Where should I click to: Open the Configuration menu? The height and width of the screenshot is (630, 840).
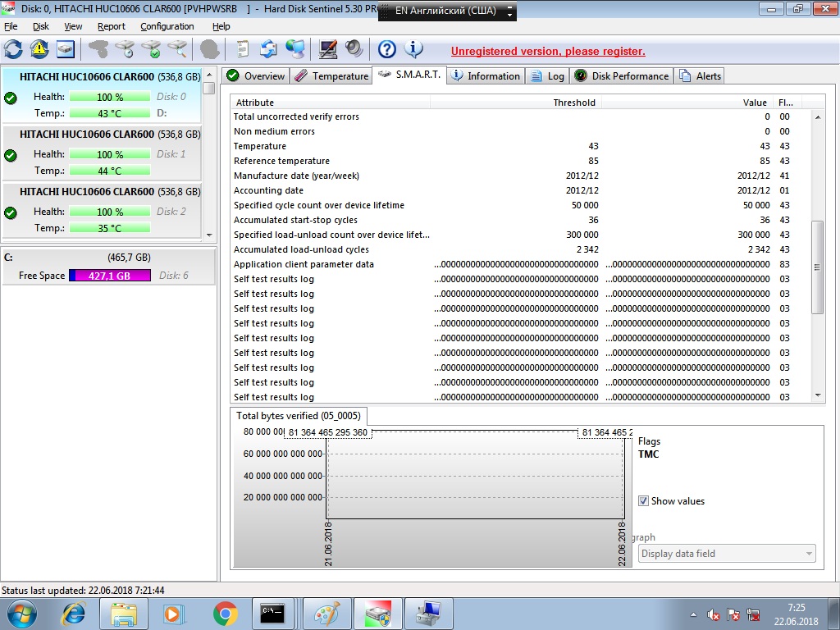(x=167, y=26)
